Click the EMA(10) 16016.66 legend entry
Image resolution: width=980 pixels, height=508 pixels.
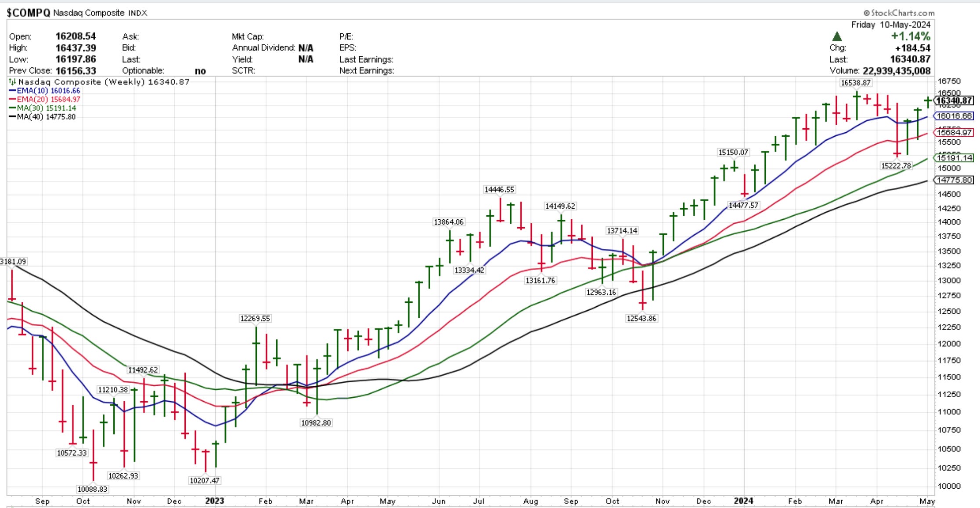[45, 91]
